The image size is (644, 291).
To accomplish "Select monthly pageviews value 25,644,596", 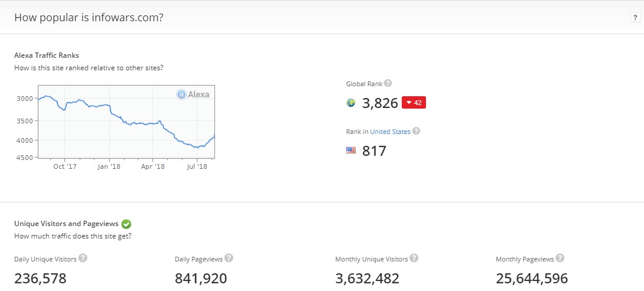I will click(x=532, y=278).
